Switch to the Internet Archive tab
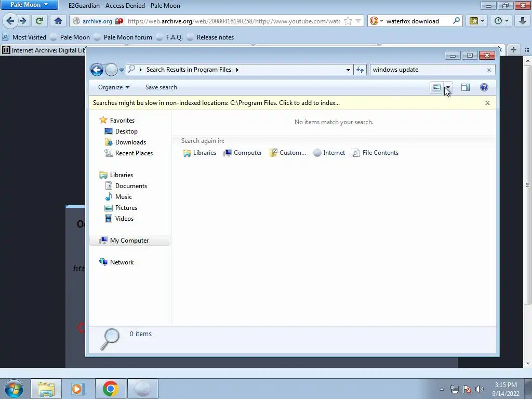532x399 pixels. [x=43, y=50]
